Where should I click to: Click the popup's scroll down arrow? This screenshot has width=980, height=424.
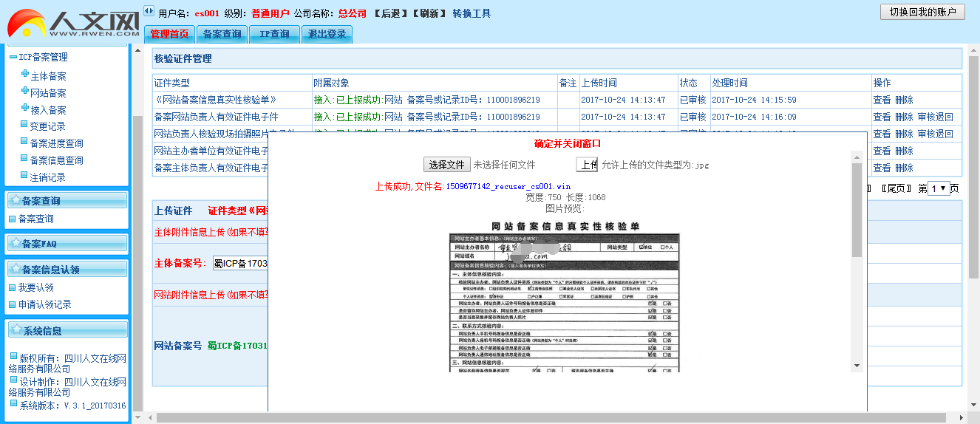[857, 366]
